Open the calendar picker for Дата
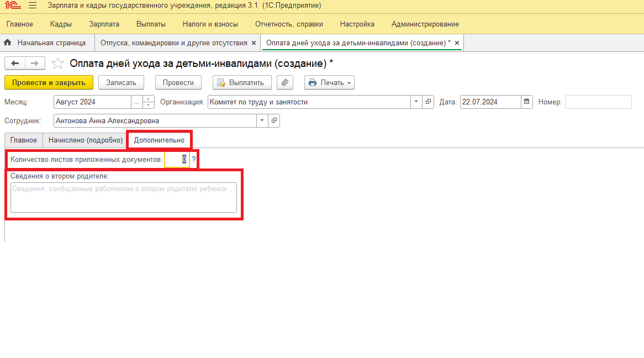 (526, 102)
